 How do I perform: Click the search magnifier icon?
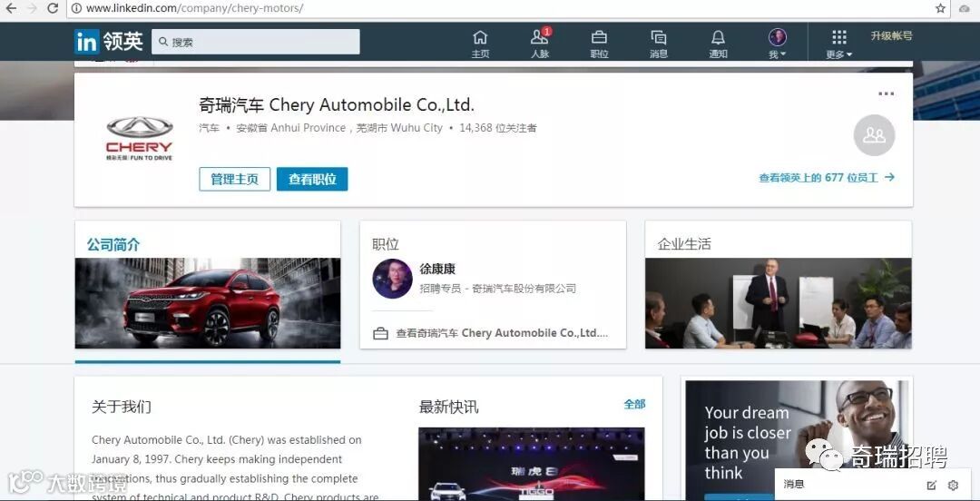click(x=163, y=42)
